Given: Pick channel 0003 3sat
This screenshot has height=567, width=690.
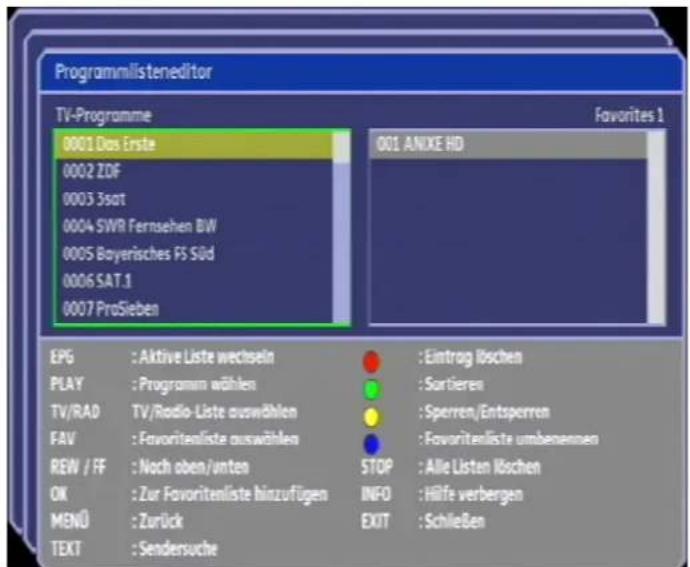Looking at the screenshot, I should pos(194,199).
